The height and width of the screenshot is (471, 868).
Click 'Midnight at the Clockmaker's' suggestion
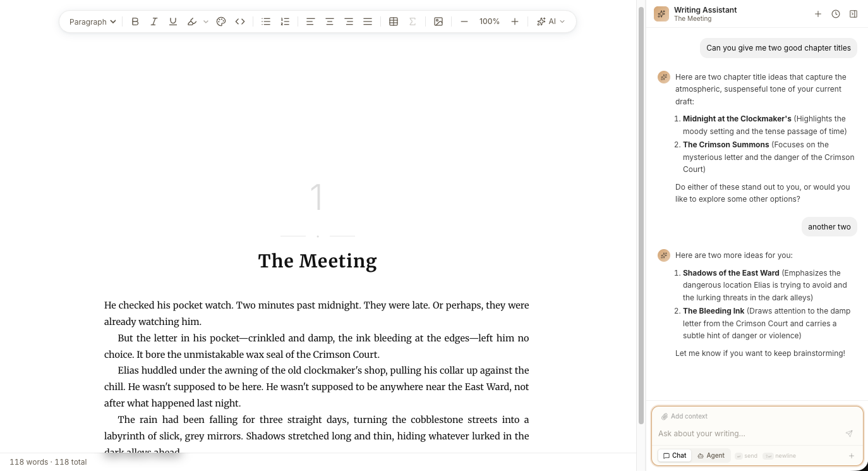(737, 119)
